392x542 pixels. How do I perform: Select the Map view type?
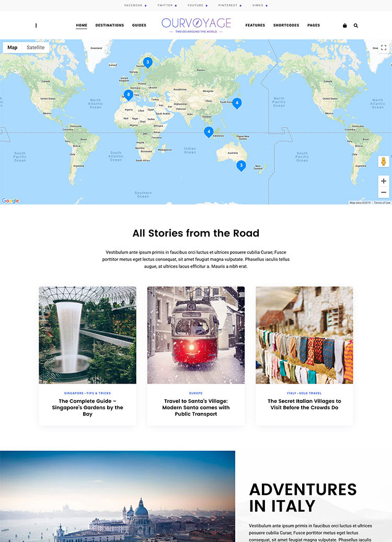pyautogui.click(x=13, y=48)
